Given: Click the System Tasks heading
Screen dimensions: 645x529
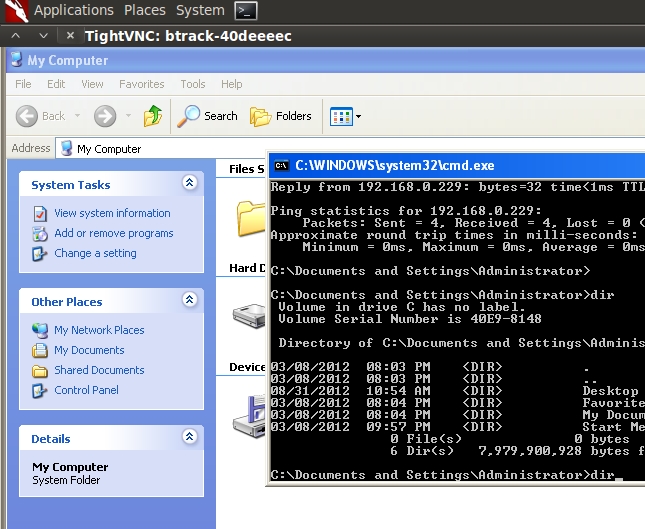Looking at the screenshot, I should click(x=71, y=185).
